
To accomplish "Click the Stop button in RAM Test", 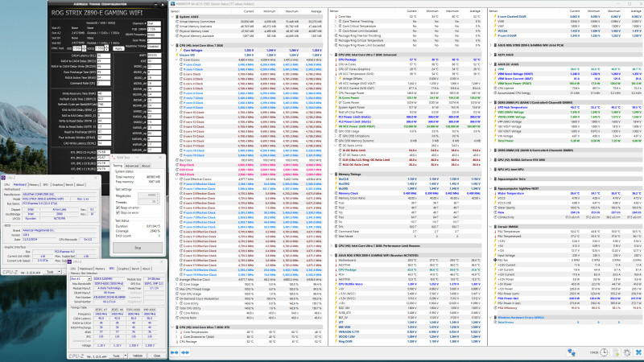I will click(138, 248).
